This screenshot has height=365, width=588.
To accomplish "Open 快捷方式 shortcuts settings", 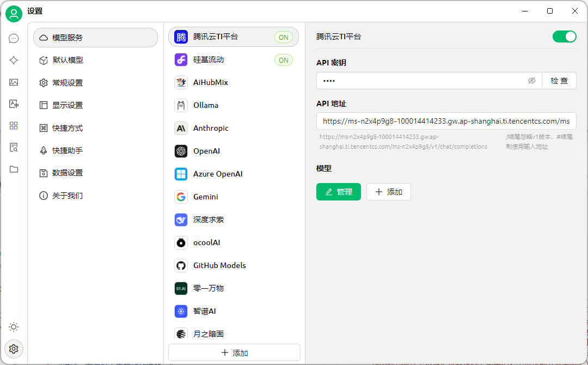I will tap(96, 128).
